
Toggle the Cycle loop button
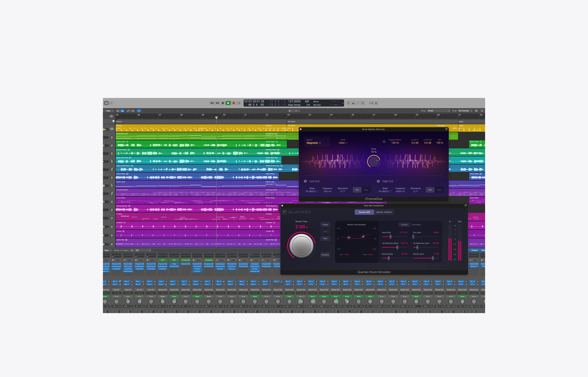coord(239,103)
